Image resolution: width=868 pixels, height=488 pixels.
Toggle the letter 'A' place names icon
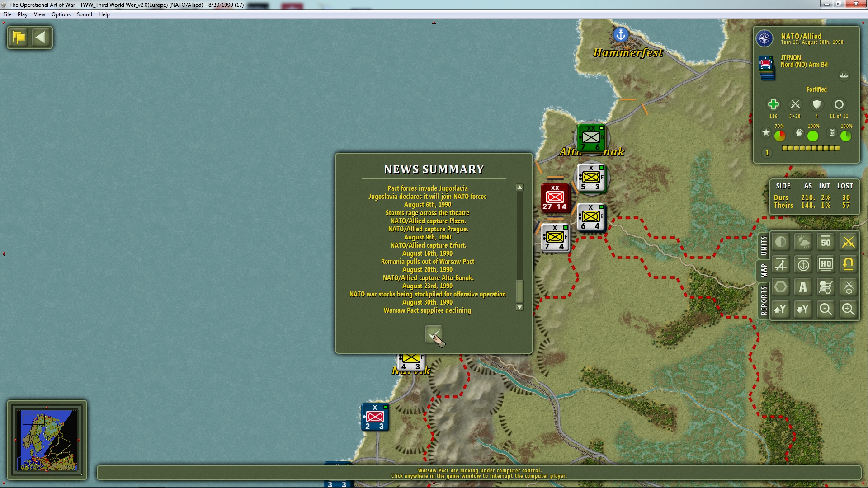tap(803, 287)
